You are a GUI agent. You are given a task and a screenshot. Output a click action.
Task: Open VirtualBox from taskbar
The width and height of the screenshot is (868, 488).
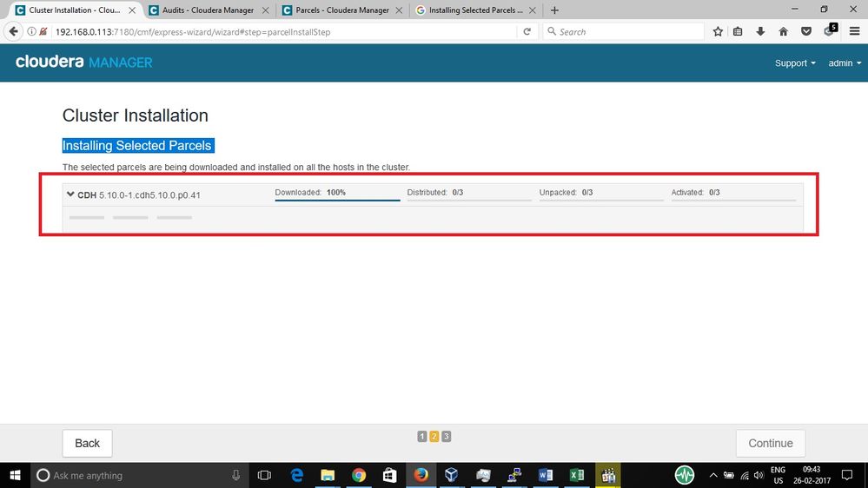click(x=452, y=475)
